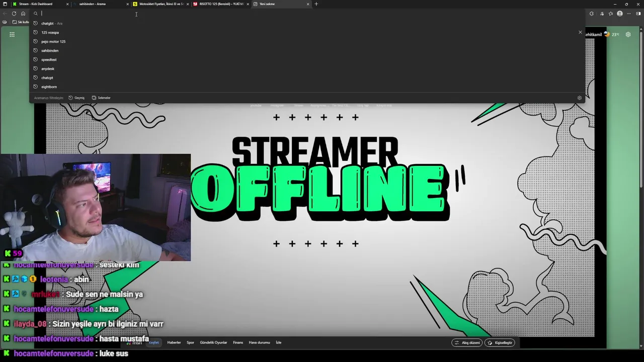The image size is (644, 362).
Task: Choose the 'eightborn' suggestion
Action: coord(307,86)
